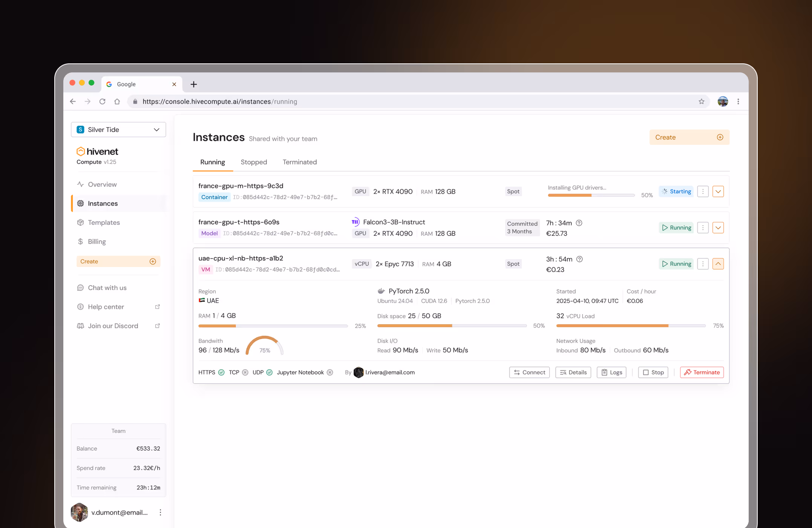Open Join our Discord external link
Viewport: 812px width, 528px height.
[x=113, y=326]
